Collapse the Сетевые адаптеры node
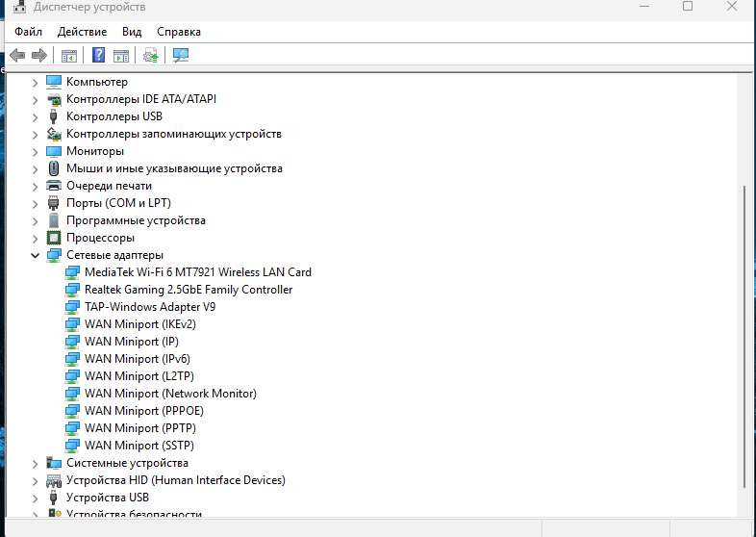This screenshot has width=756, height=537. point(35,255)
